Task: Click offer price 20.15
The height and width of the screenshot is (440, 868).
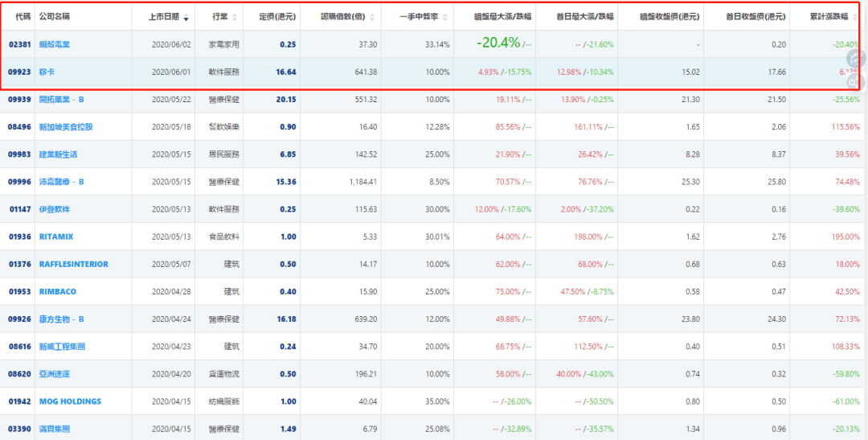Action: coord(288,100)
